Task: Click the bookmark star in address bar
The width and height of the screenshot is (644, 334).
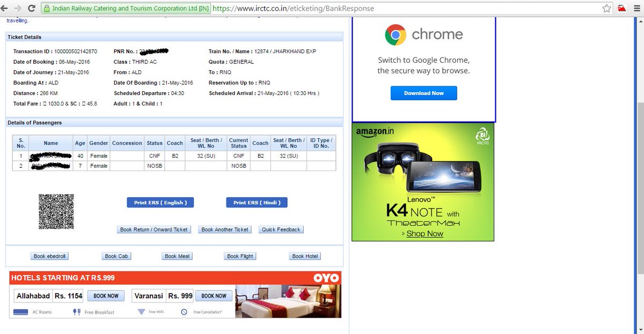Action: coord(607,8)
